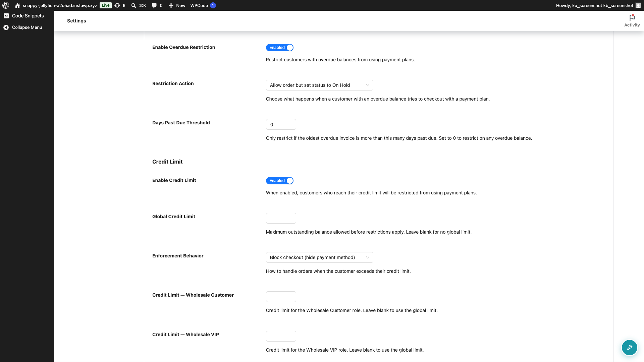Click the Activity label

(632, 25)
